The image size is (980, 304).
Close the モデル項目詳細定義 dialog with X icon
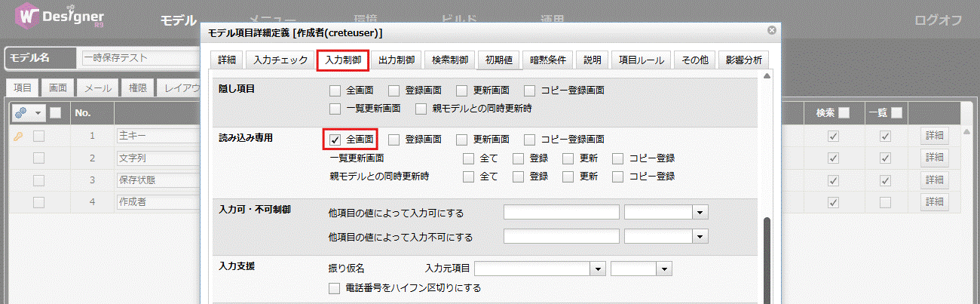coord(771,31)
